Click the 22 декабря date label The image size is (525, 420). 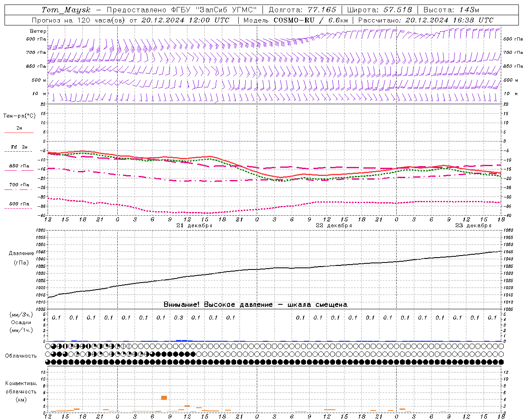(x=334, y=226)
